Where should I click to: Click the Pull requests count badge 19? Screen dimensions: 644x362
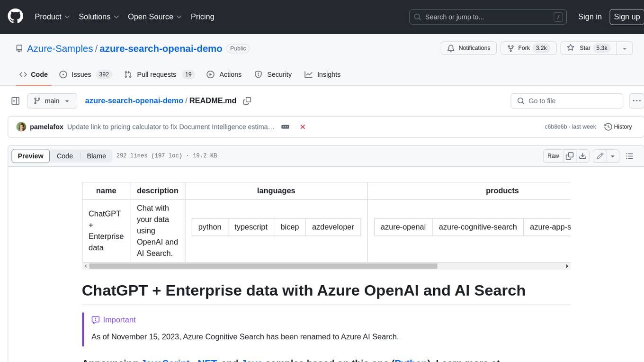point(188,74)
